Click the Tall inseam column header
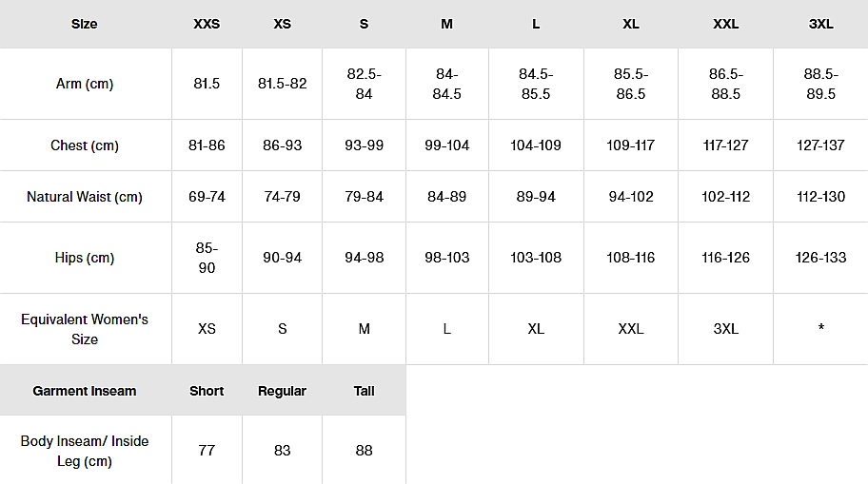Screen dimensions: 868x484 click(364, 391)
